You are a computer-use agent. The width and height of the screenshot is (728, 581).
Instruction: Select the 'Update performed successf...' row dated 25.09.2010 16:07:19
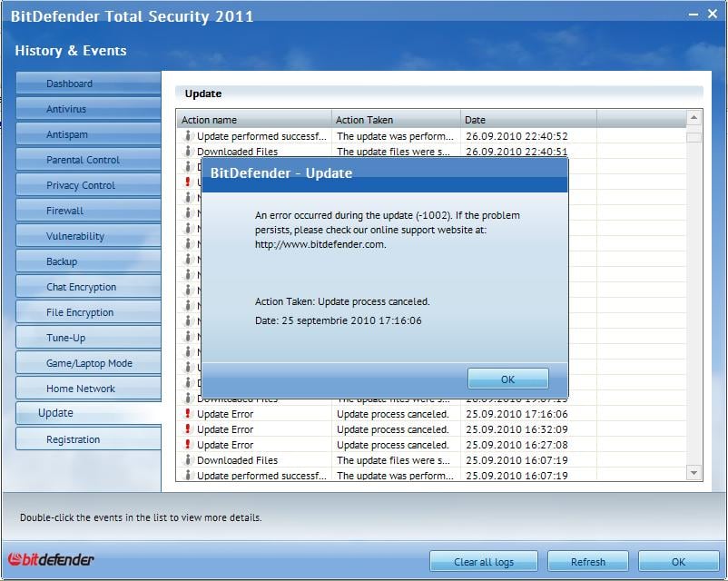coord(432,475)
